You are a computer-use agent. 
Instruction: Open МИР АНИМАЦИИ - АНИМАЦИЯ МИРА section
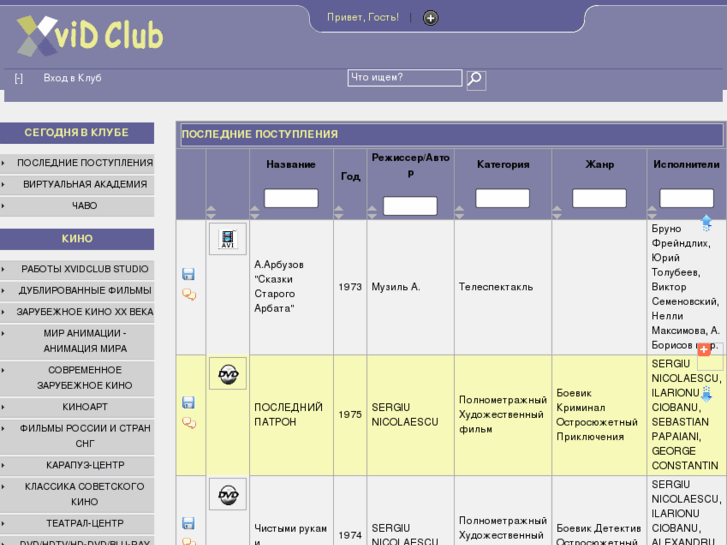(x=77, y=341)
